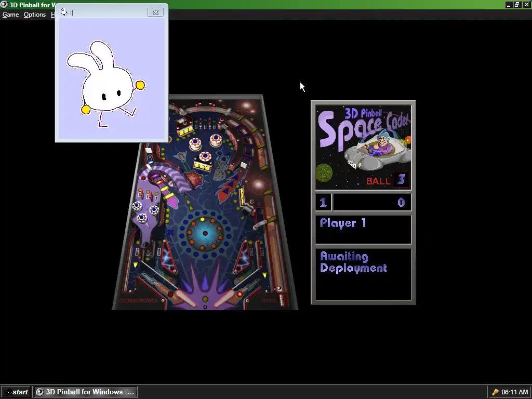Click the top-left round bumper
532x399 pixels.
pyautogui.click(x=195, y=144)
